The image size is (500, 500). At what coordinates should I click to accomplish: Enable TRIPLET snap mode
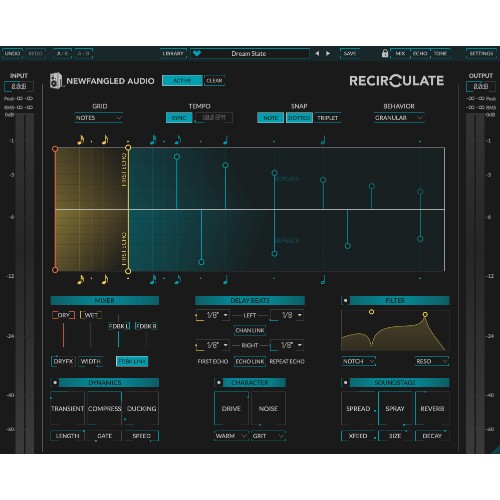click(x=327, y=118)
